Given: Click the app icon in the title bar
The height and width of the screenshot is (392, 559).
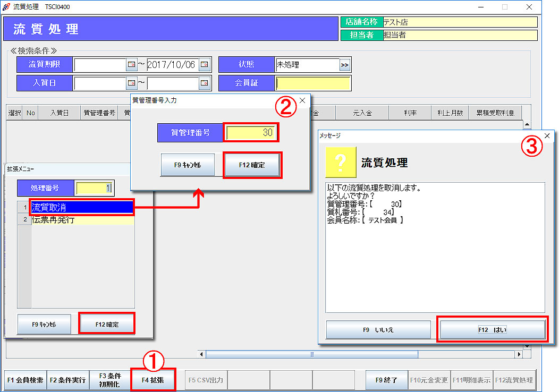Looking at the screenshot, I should 6,7.
